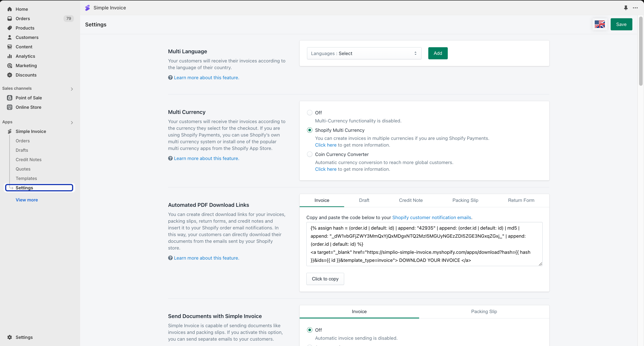Image resolution: width=644 pixels, height=346 pixels.
Task: Click the Discounts badge icon
Action: pyautogui.click(x=9, y=75)
